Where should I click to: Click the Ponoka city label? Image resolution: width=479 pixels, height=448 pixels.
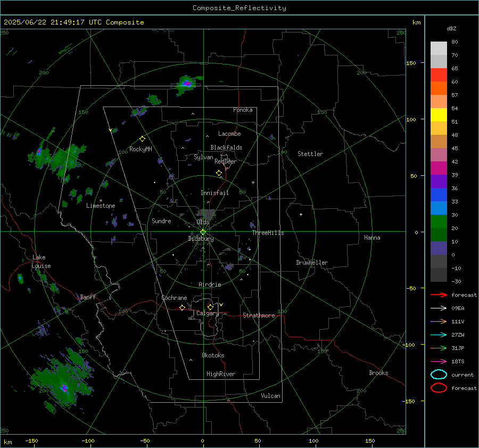pos(243,110)
